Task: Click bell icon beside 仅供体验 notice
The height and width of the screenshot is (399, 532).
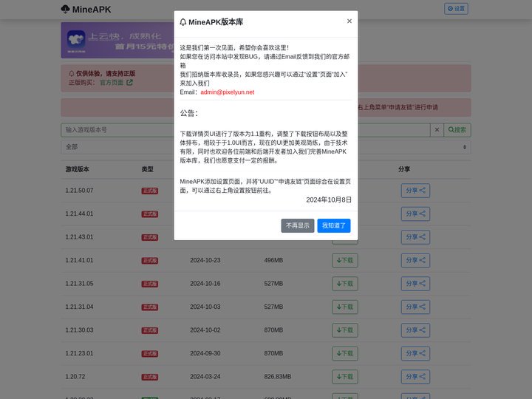Action: coord(71,74)
